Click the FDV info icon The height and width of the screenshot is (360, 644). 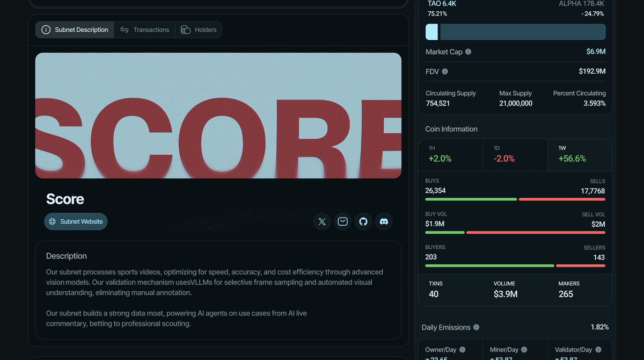(445, 71)
